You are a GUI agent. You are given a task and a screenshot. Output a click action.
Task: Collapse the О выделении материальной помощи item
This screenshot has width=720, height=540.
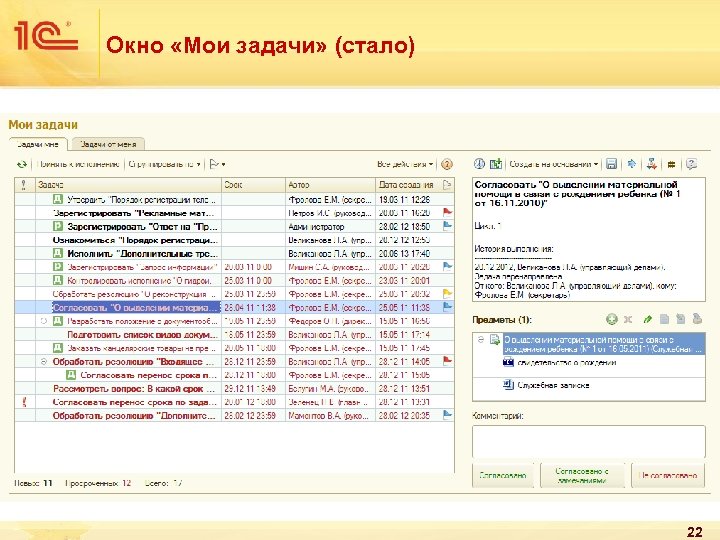481,340
